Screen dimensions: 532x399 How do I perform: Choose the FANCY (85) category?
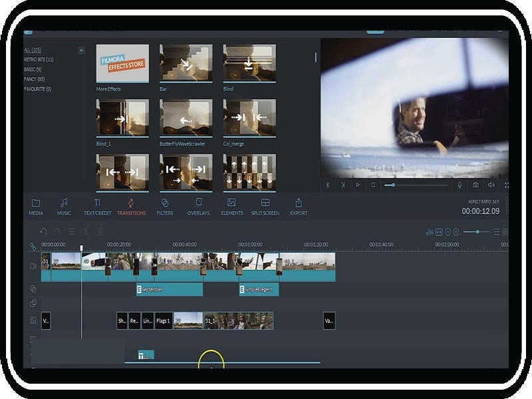[x=34, y=79]
